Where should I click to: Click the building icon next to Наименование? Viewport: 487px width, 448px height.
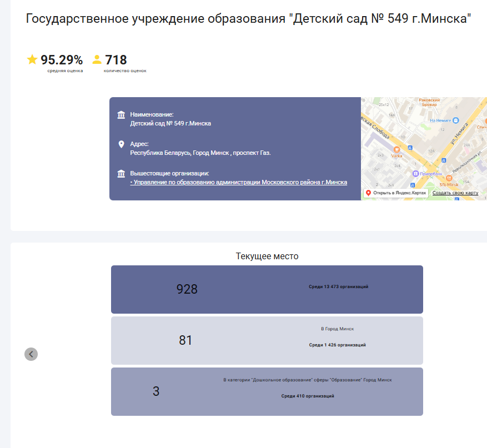[121, 115]
